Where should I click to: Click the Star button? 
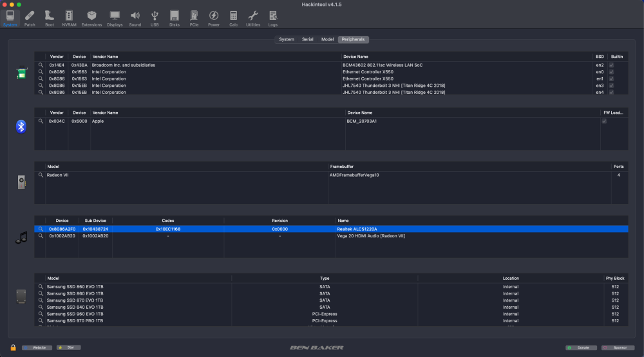69,347
